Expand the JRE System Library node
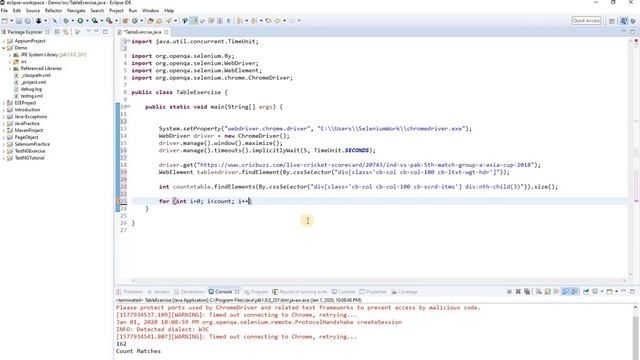This screenshot has width=640, height=360. pyautogui.click(x=10, y=55)
